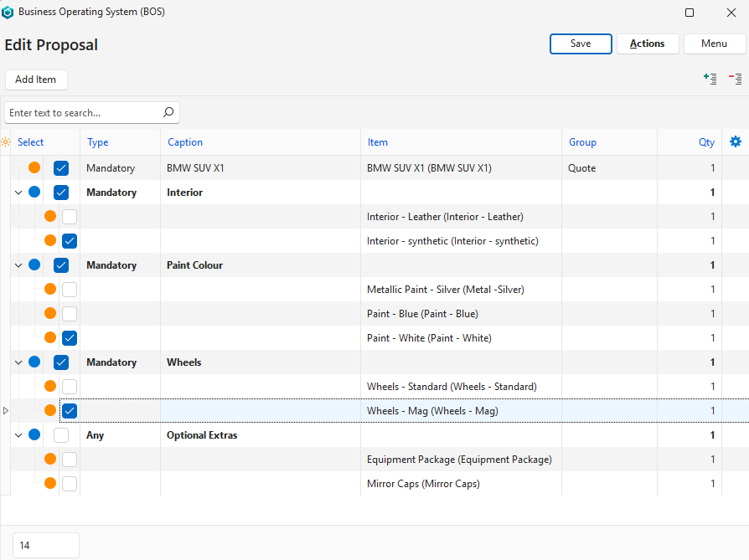
Task: Uncheck the Paint - White checkbox
Action: click(x=70, y=338)
